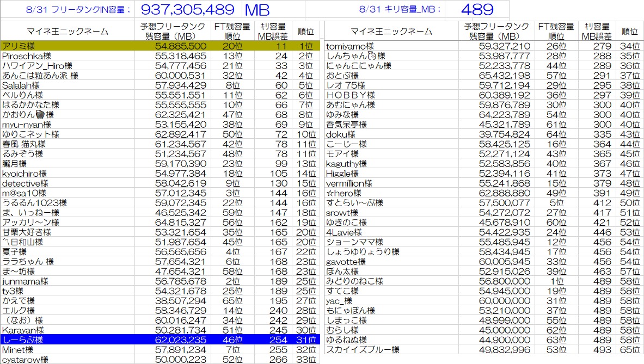Viewport: 644px width, 364px height.
Task: Select the Piroschka様 nickname cell
Action: coord(68,56)
